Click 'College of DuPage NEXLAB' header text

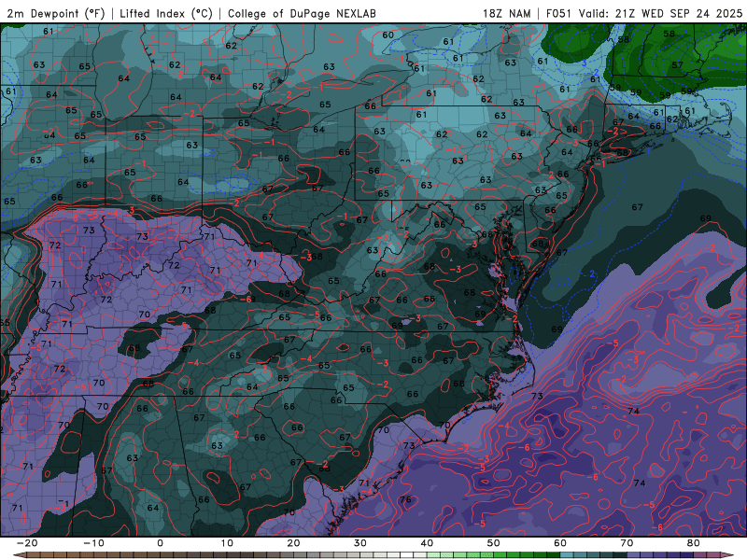[302, 14]
